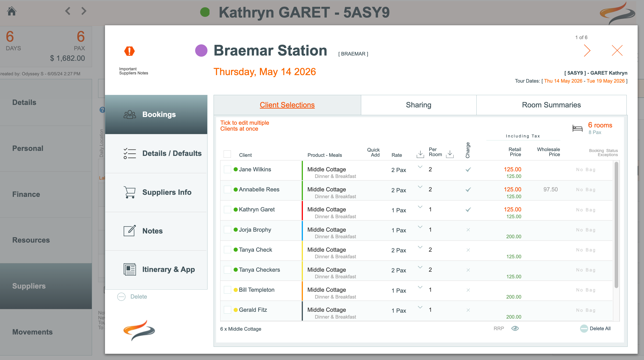Click the client list vertical scrollbar

pos(616,225)
